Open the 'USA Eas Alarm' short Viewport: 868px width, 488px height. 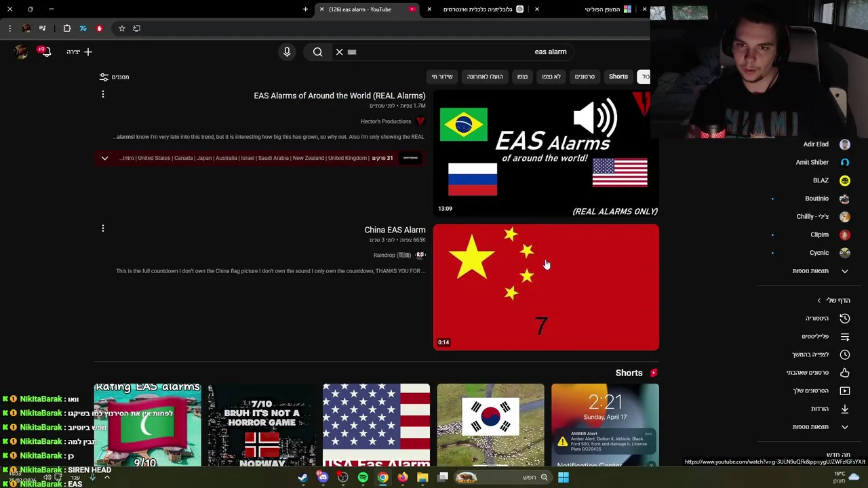coord(376,425)
